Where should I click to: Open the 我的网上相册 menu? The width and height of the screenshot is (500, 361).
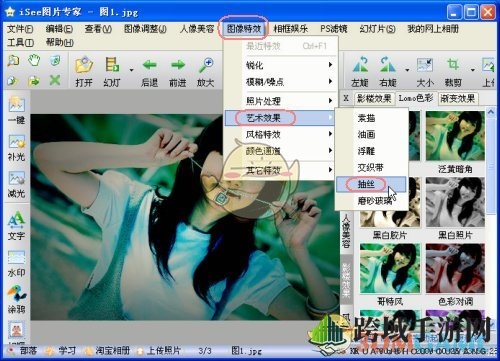(x=433, y=29)
